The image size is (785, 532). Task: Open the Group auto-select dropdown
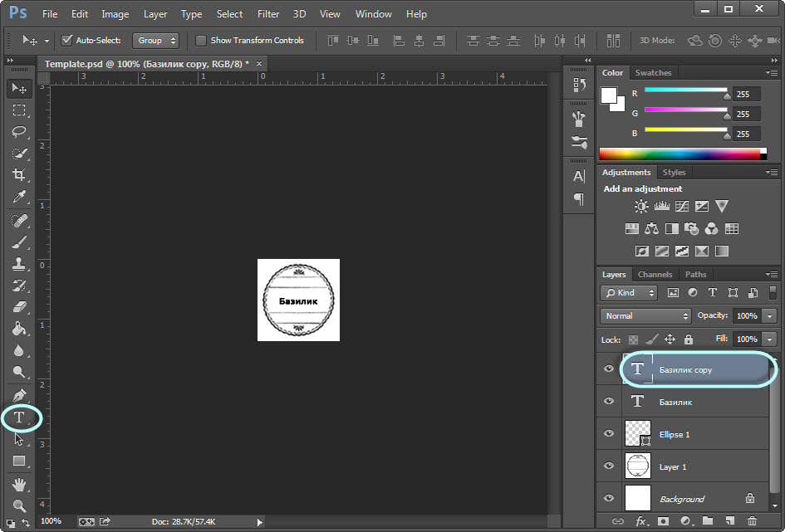pos(155,41)
